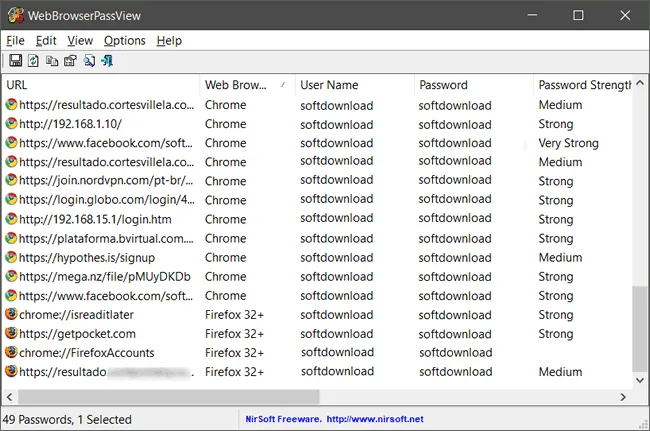Click Firefox icon of blurred resultado row
This screenshot has height=431, width=650.
point(11,371)
